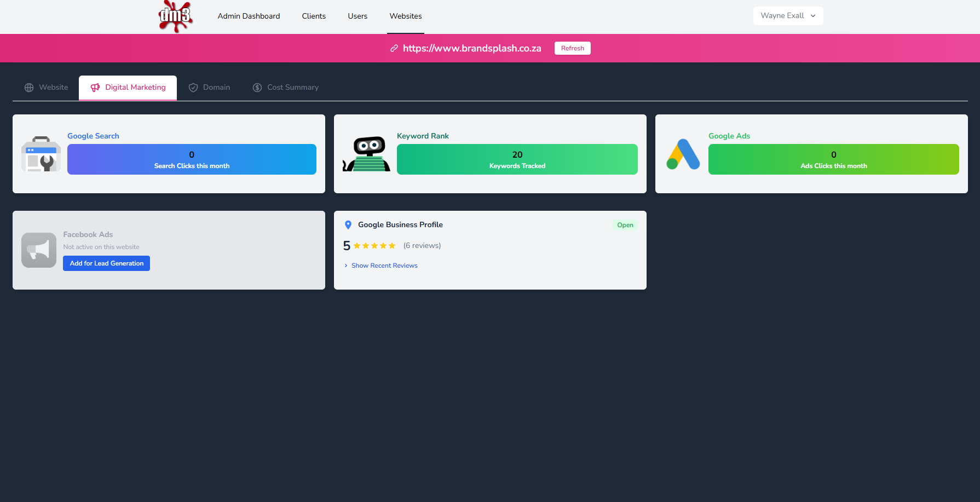This screenshot has height=502, width=980.
Task: Click the Google Search Console toolbox icon
Action: [41, 154]
